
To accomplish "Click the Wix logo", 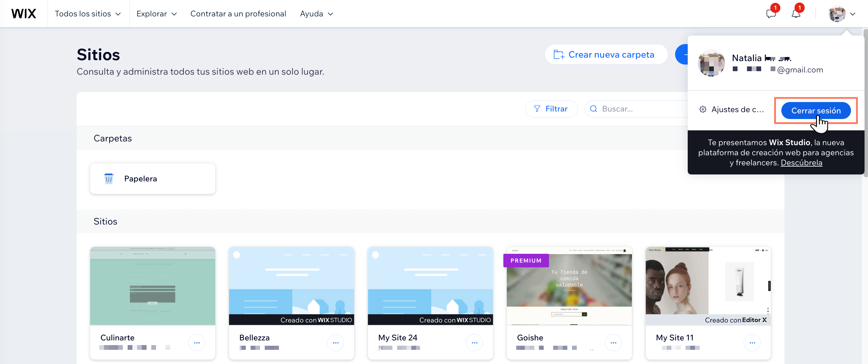I will tap(24, 14).
